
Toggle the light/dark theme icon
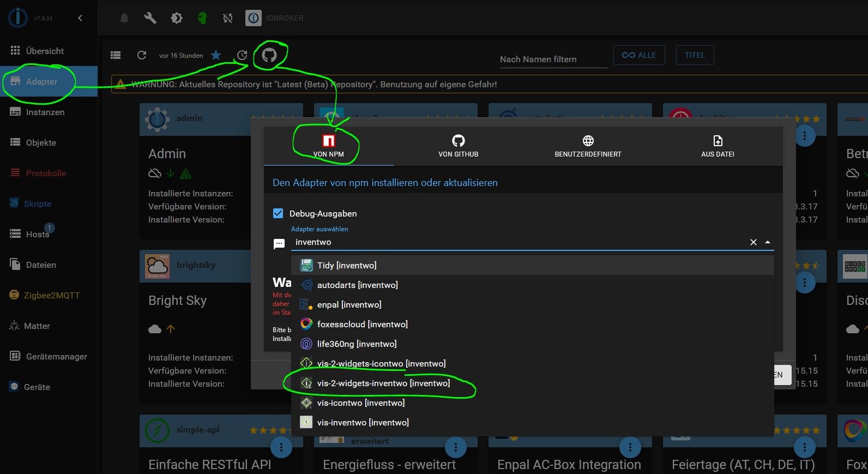click(176, 18)
